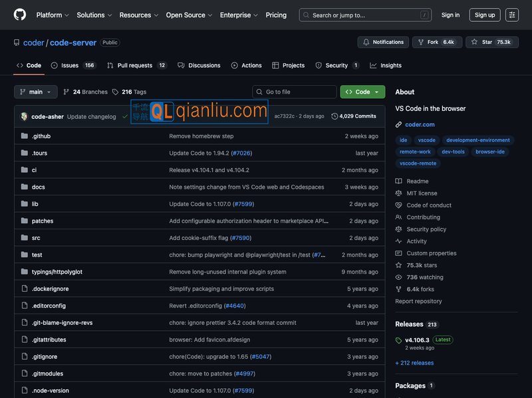The width and height of the screenshot is (532, 398).
Task: Expand the main branch dropdown
Action: [36, 92]
